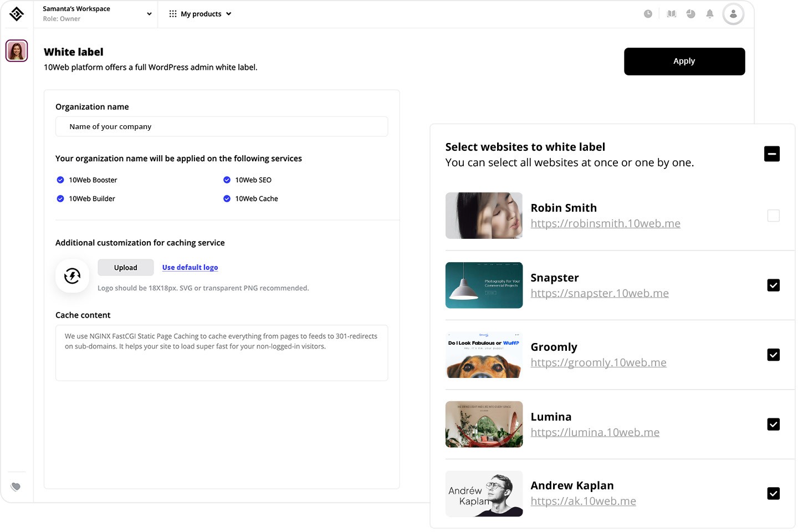Open the history/activity clock icon
The width and height of the screenshot is (798, 532).
[648, 13]
